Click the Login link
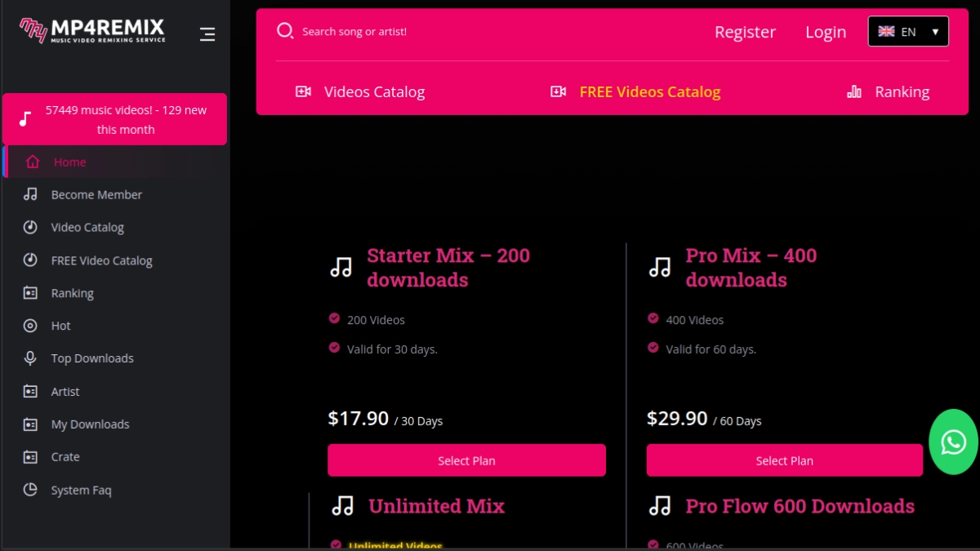 [826, 32]
